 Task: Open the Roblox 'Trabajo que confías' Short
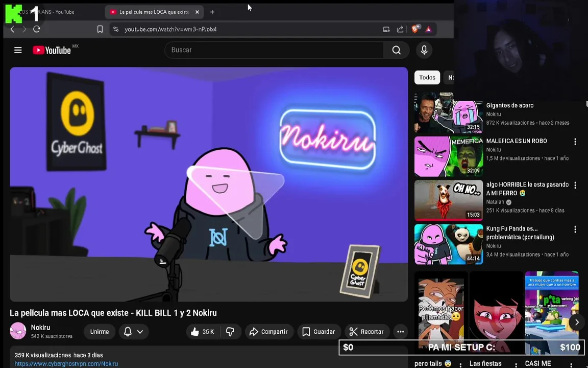coord(552,313)
